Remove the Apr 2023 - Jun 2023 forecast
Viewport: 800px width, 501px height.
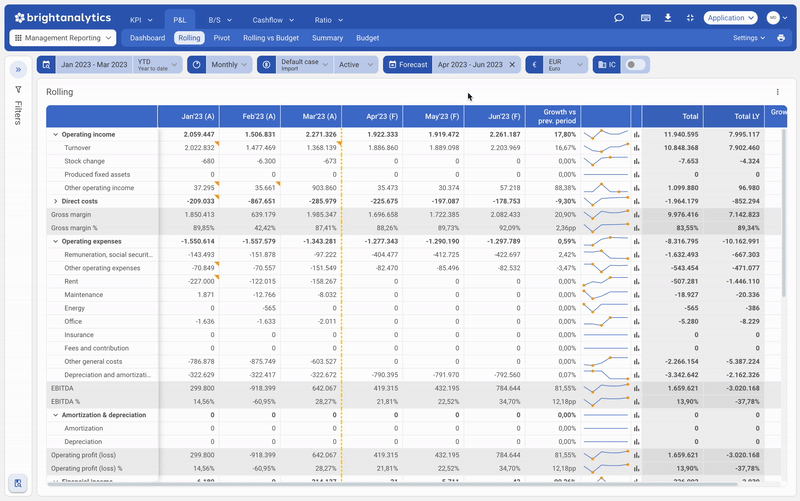[x=512, y=65]
